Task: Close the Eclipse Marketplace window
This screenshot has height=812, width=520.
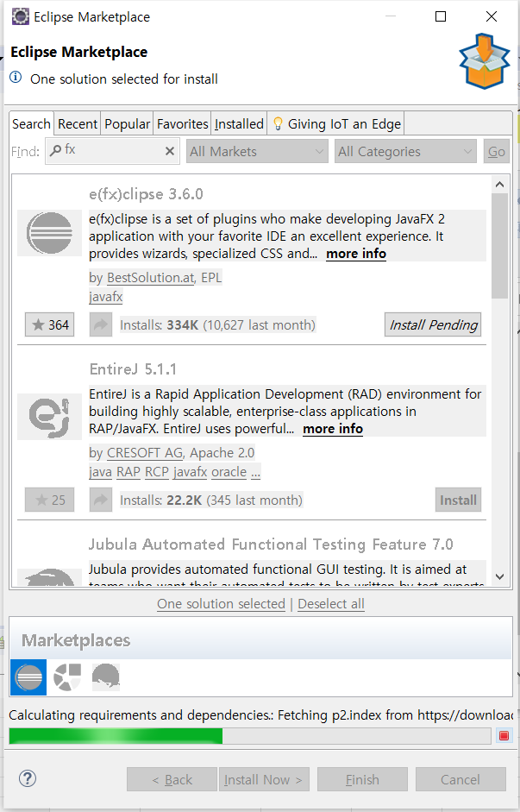Action: coord(492,16)
